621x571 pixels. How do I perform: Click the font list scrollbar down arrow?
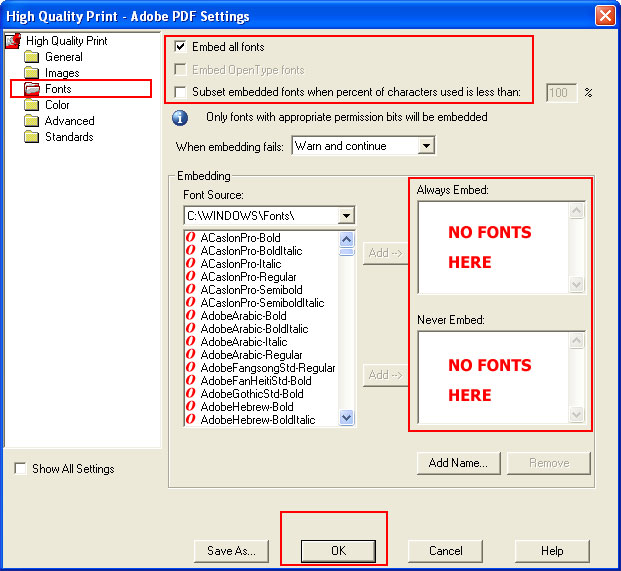pyautogui.click(x=347, y=418)
